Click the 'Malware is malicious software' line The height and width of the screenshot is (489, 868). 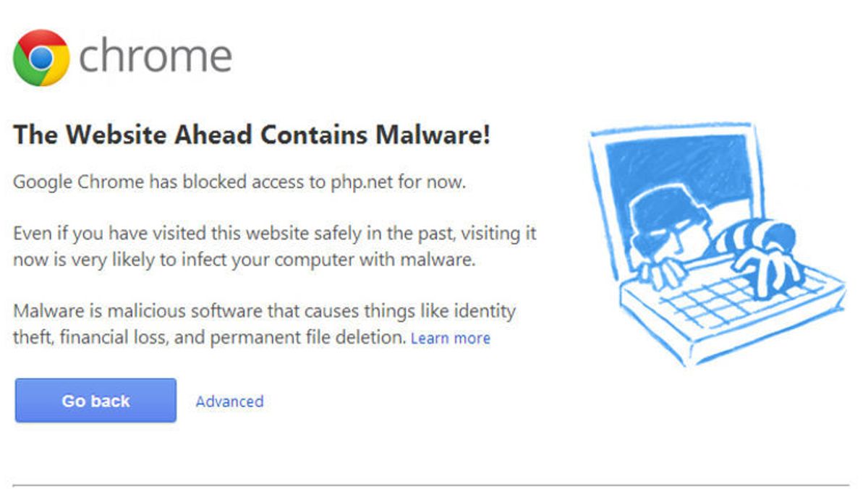tap(264, 312)
